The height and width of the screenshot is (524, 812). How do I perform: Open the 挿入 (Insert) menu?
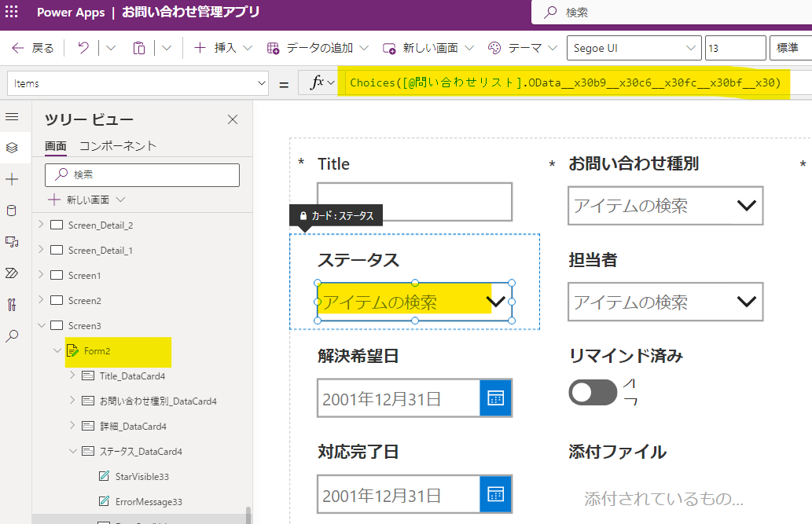pyautogui.click(x=222, y=48)
